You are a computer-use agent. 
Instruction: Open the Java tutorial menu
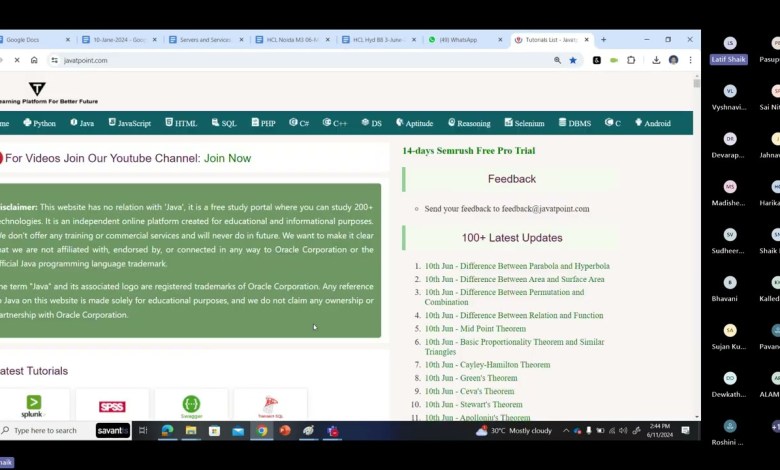pos(82,123)
